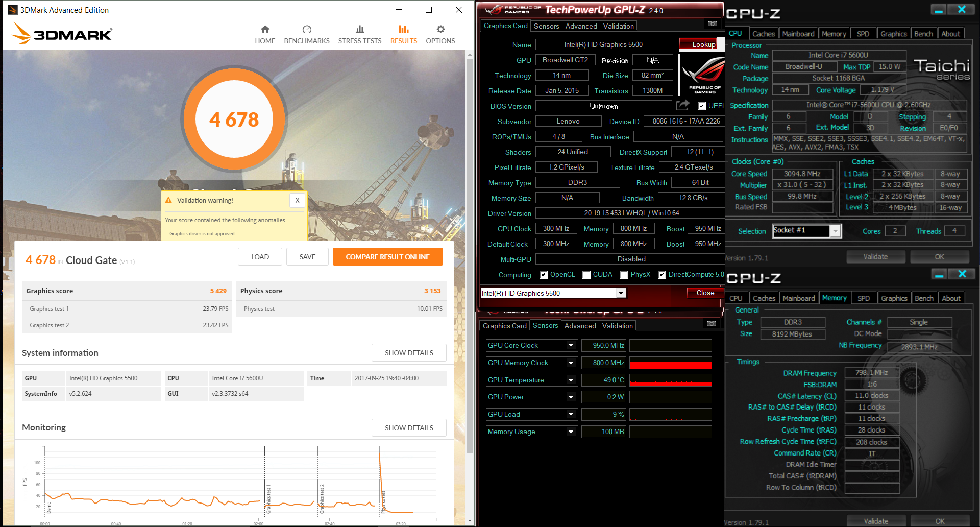Click OK in upper CPU-Z window
This screenshot has width=980, height=527.
pos(939,257)
